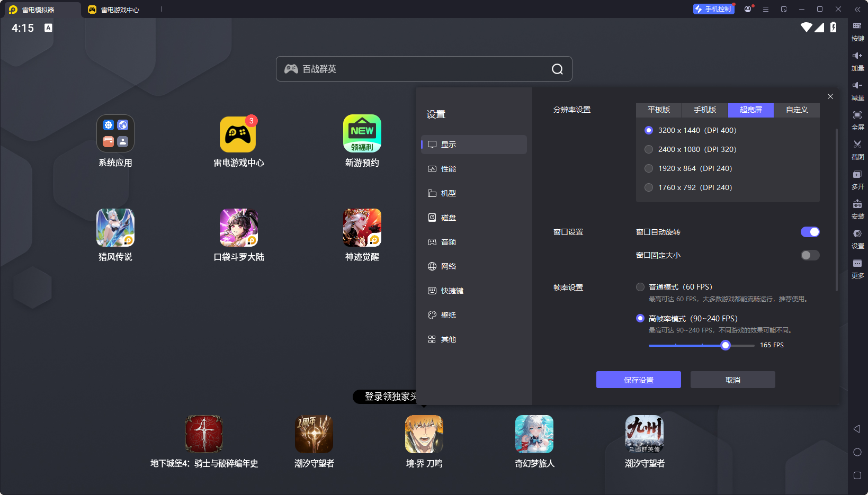This screenshot has height=495, width=868.
Task: Open the 音频 settings section
Action: tap(474, 242)
